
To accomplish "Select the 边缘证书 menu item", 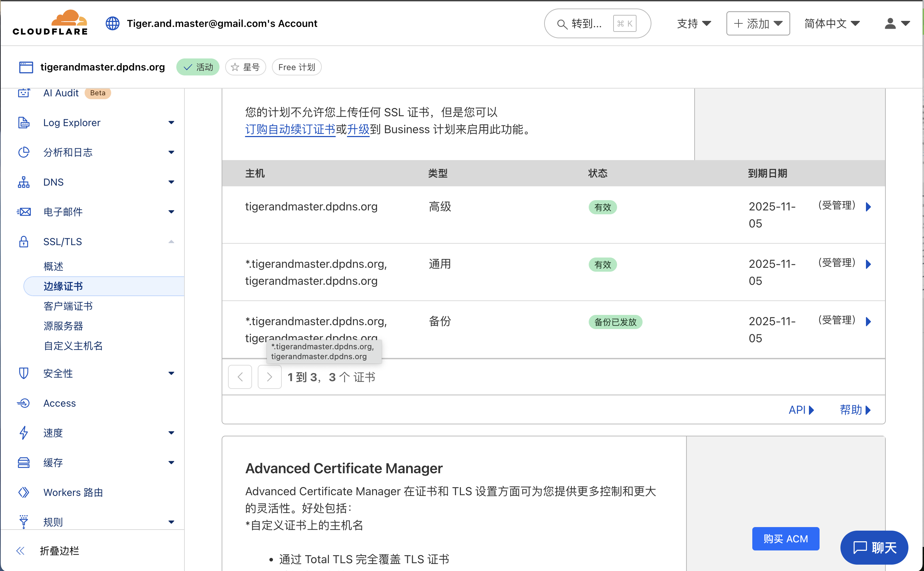I will (104, 286).
